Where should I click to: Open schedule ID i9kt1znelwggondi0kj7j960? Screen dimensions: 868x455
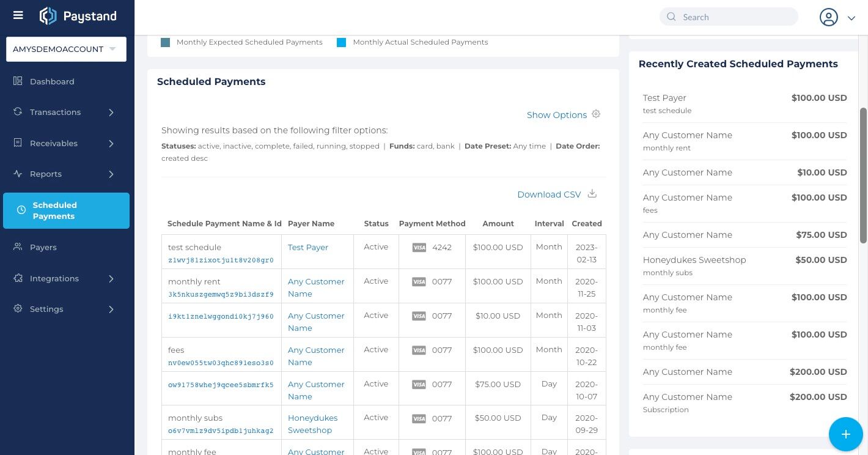coord(221,316)
